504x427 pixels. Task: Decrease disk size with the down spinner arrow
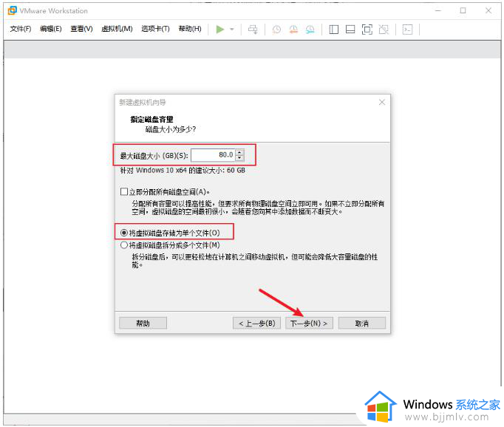pyautogui.click(x=239, y=158)
